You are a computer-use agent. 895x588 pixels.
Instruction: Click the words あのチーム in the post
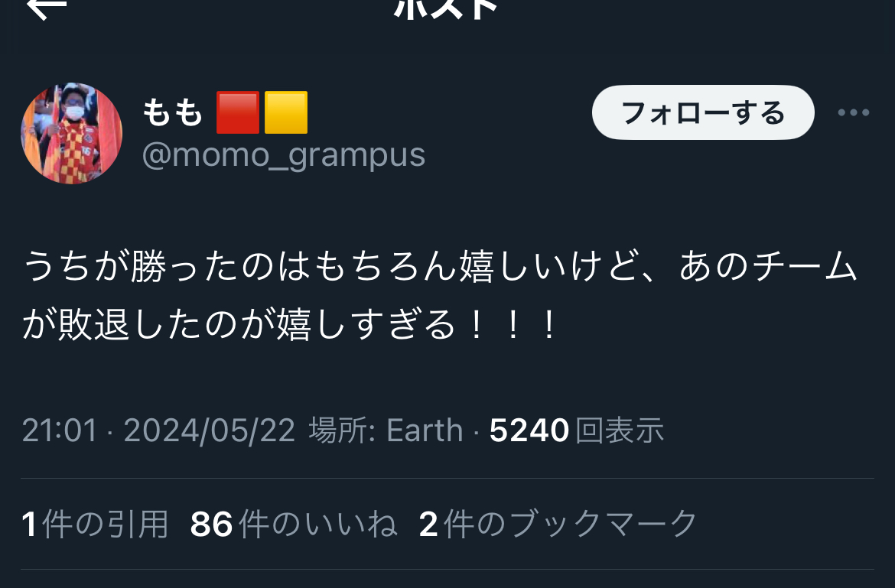[768, 266]
